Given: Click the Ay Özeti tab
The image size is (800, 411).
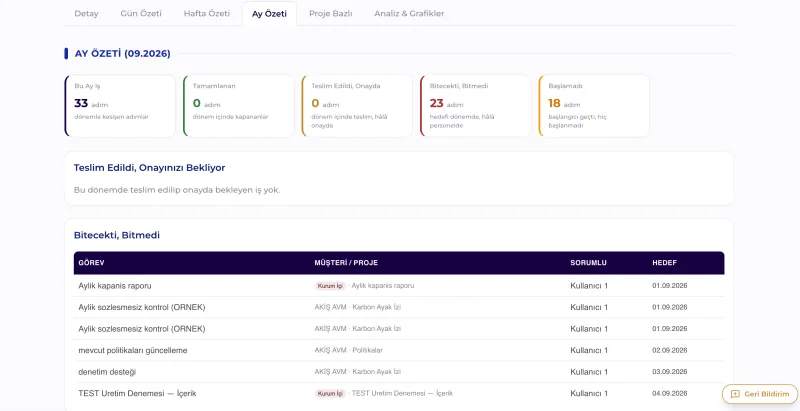Looking at the screenshot, I should [x=269, y=14].
